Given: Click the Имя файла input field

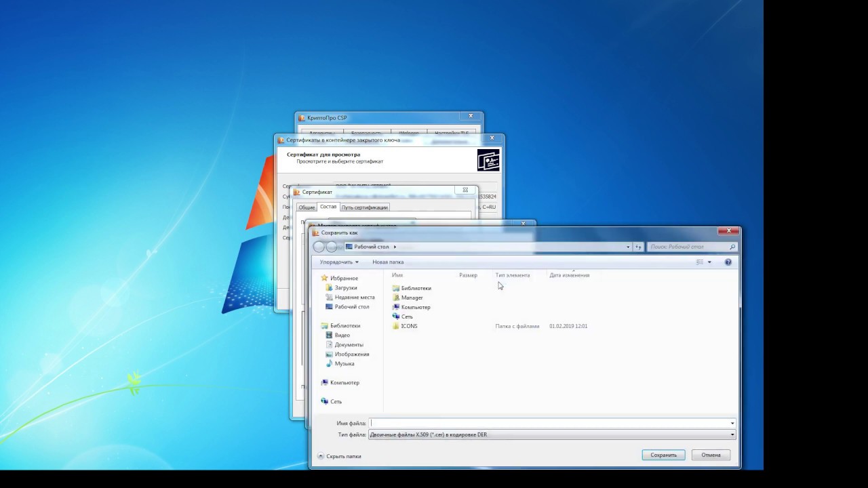Looking at the screenshot, I should click(549, 423).
